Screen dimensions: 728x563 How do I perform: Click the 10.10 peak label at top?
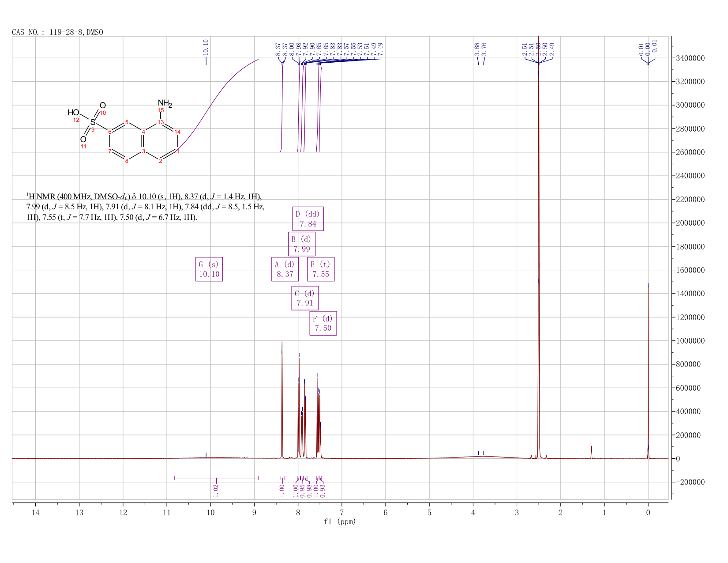click(206, 47)
